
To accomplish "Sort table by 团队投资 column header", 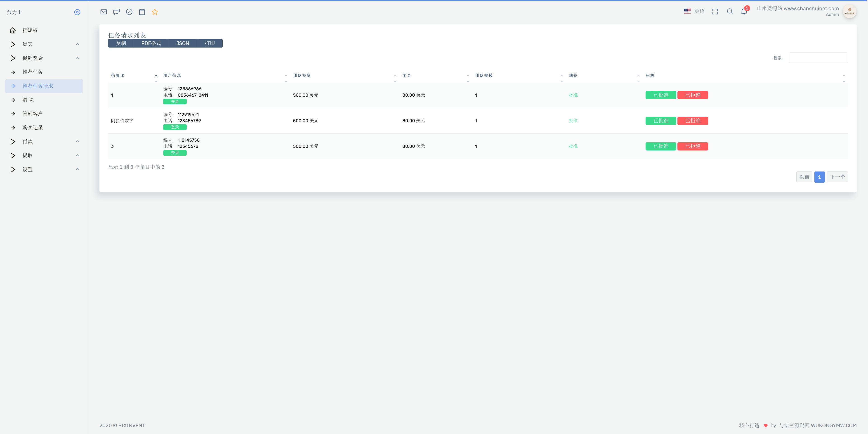I will pyautogui.click(x=302, y=76).
